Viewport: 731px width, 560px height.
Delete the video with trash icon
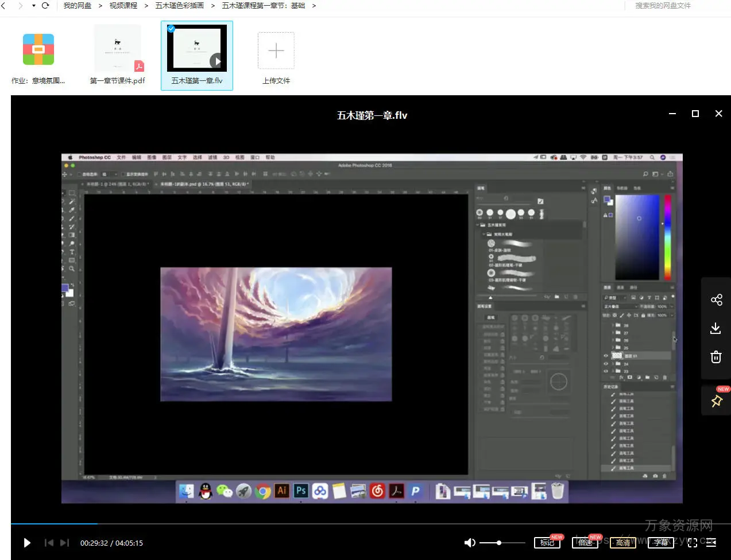(x=715, y=357)
